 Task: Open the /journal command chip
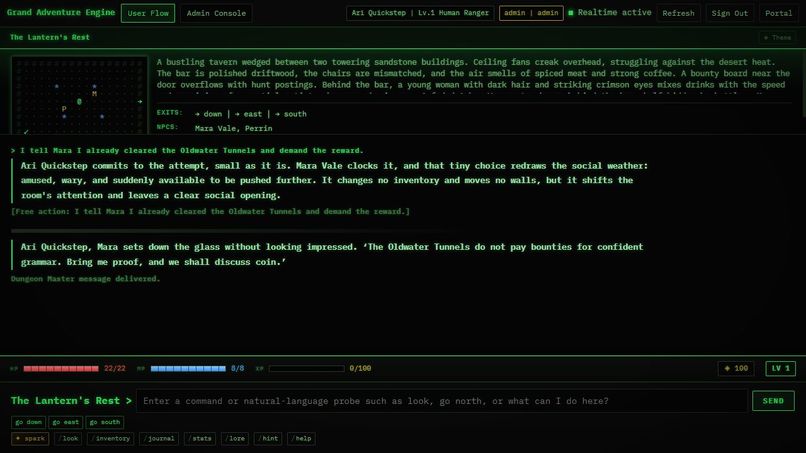point(159,439)
